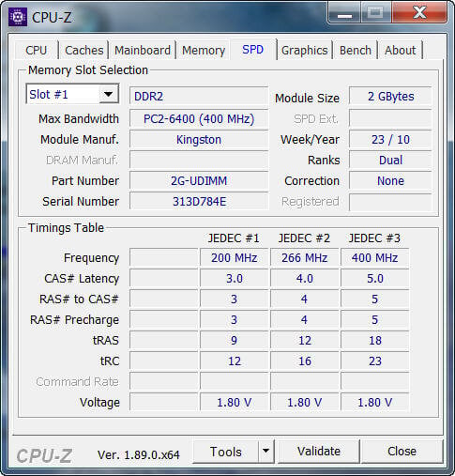The width and height of the screenshot is (455, 476).
Task: Switch to the CPU tab
Action: 37,50
